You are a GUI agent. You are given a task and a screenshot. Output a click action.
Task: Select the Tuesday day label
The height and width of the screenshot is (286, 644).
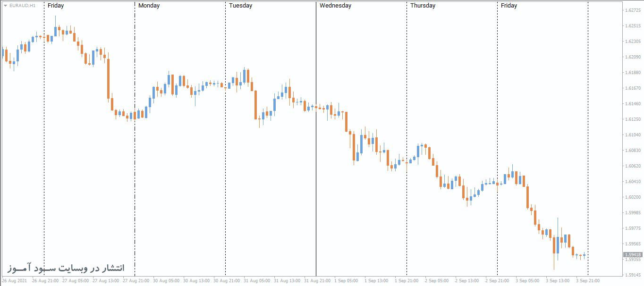tap(240, 6)
